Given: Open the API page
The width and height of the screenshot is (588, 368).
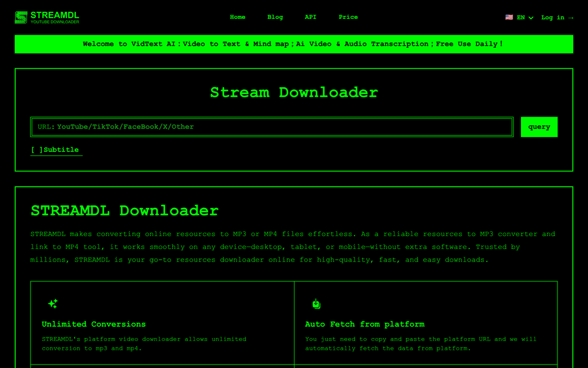Looking at the screenshot, I should coord(310,17).
